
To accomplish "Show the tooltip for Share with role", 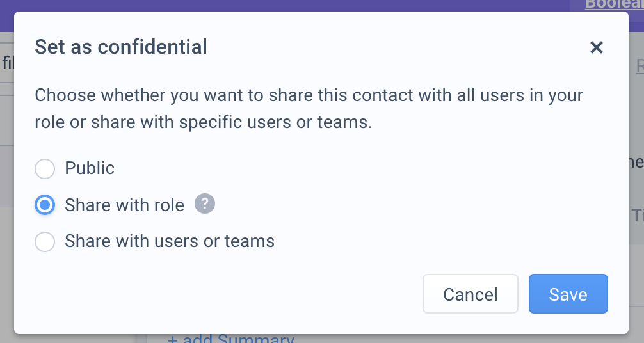I will pyautogui.click(x=205, y=203).
